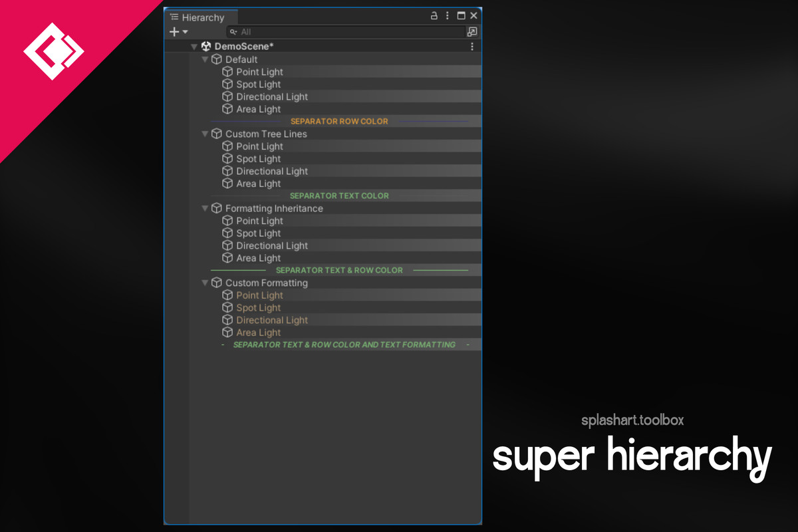798x532 pixels.
Task: Open the DemoScene options kebab menu
Action: point(472,47)
